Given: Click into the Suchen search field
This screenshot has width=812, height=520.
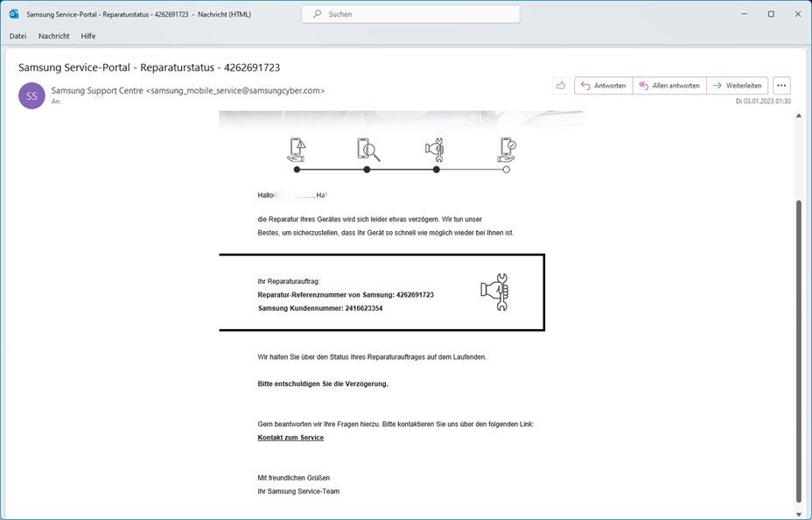Looking at the screenshot, I should [x=410, y=14].
